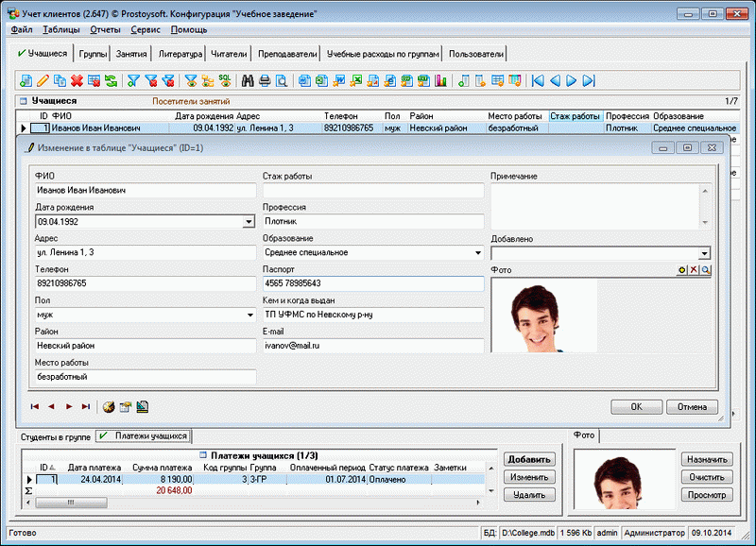Click the SQL query icon
Viewport: 756px width, 546px height.
pyautogui.click(x=225, y=81)
